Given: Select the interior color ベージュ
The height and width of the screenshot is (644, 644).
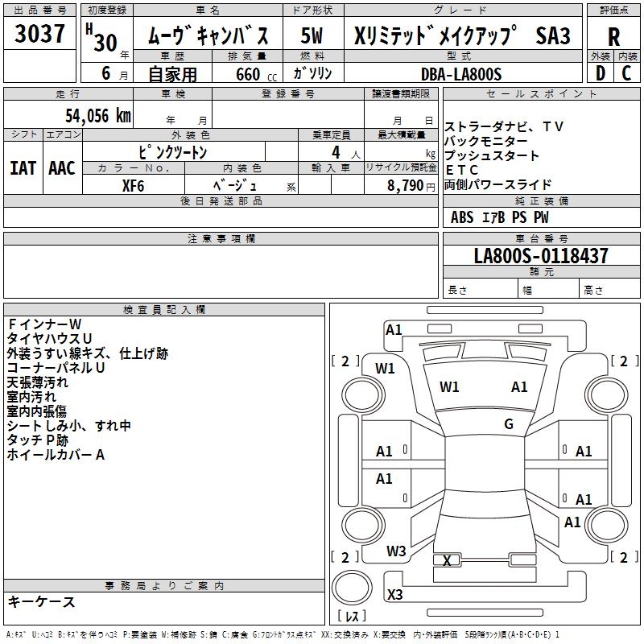Looking at the screenshot, I should pos(234,186).
